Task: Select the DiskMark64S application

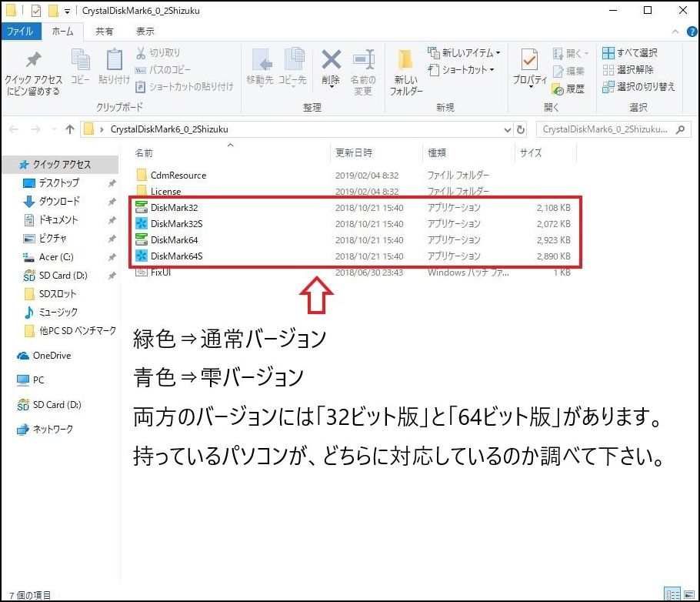Action: [x=176, y=256]
